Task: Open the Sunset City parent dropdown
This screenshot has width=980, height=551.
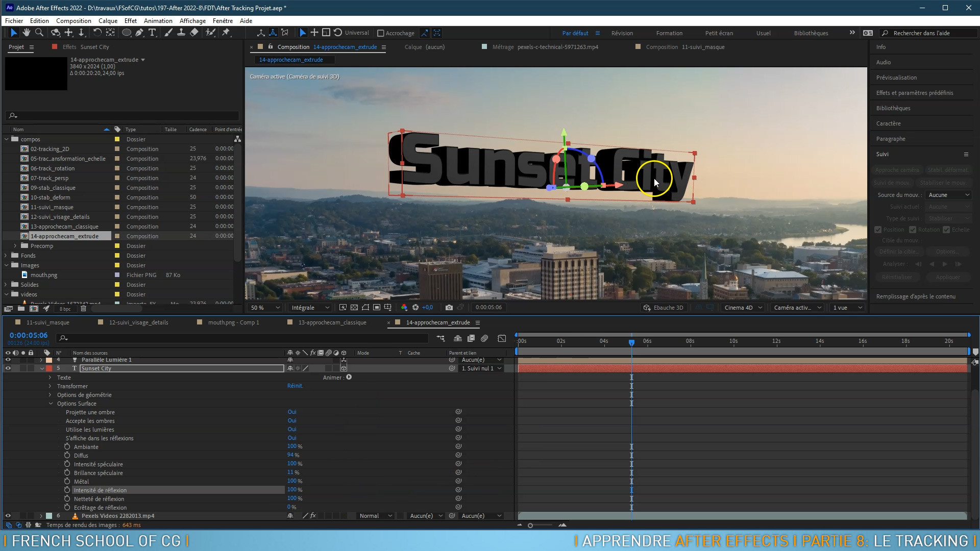Action: pos(481,368)
